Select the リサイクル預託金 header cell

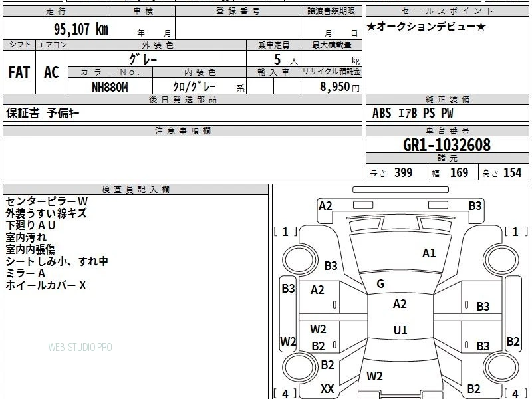(x=331, y=72)
